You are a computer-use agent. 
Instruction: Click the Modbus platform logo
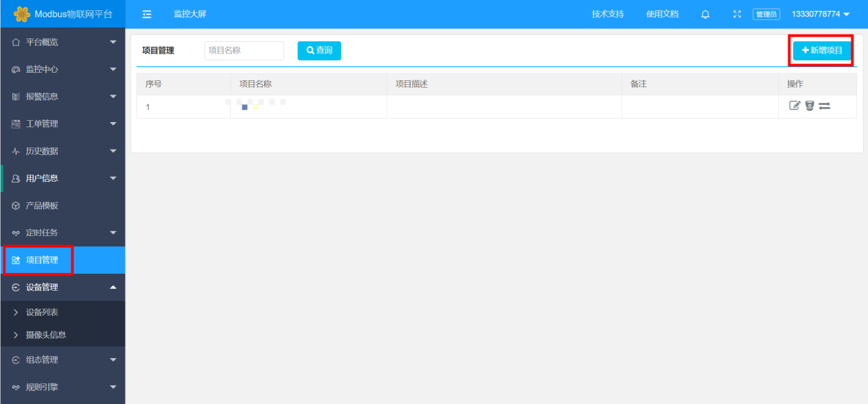pos(23,14)
